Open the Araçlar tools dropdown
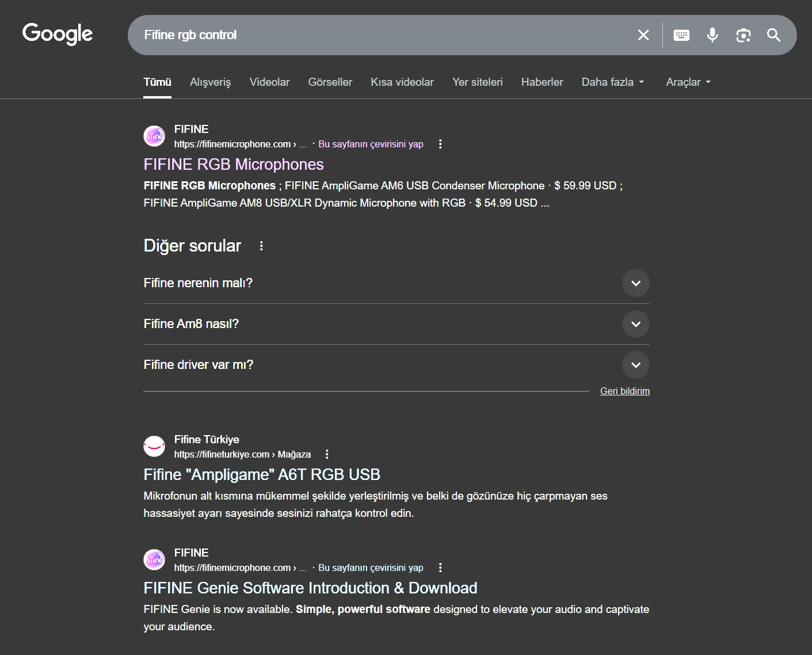The height and width of the screenshot is (655, 812). [688, 82]
